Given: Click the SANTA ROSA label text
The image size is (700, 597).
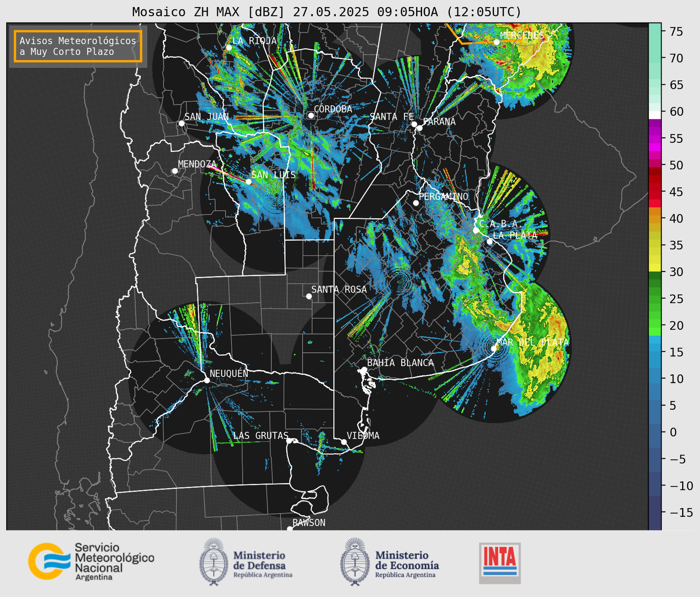Looking at the screenshot, I should tap(339, 289).
